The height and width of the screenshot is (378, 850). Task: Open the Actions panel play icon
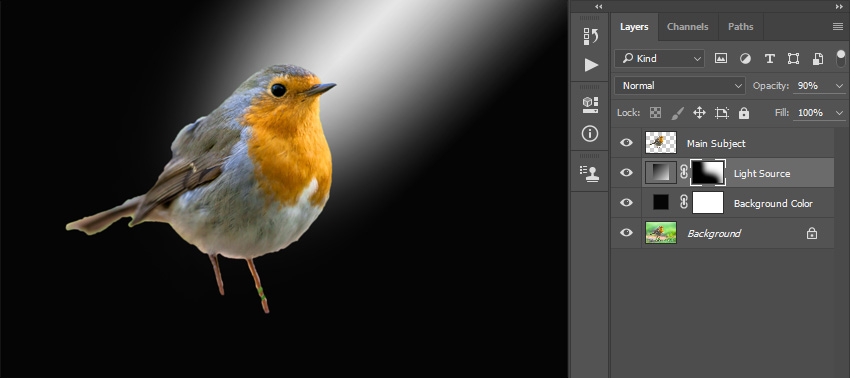pos(591,65)
